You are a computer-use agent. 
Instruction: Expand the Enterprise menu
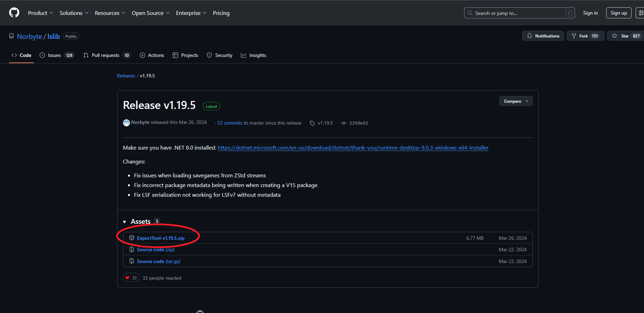191,13
